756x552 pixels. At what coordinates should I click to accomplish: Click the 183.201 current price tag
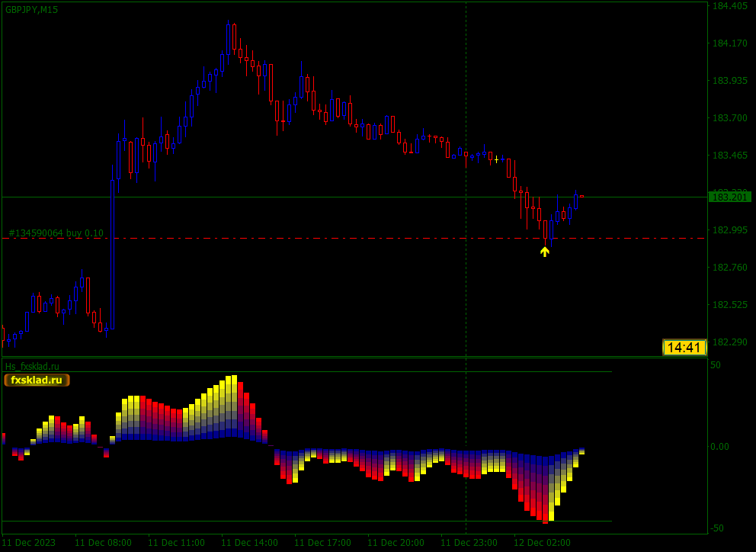pyautogui.click(x=730, y=197)
